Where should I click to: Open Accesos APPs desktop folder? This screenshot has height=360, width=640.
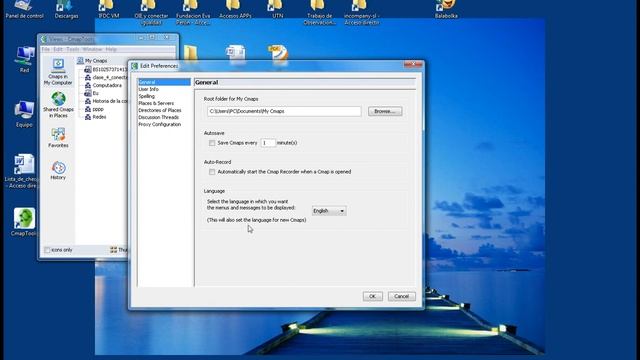pyautogui.click(x=235, y=9)
